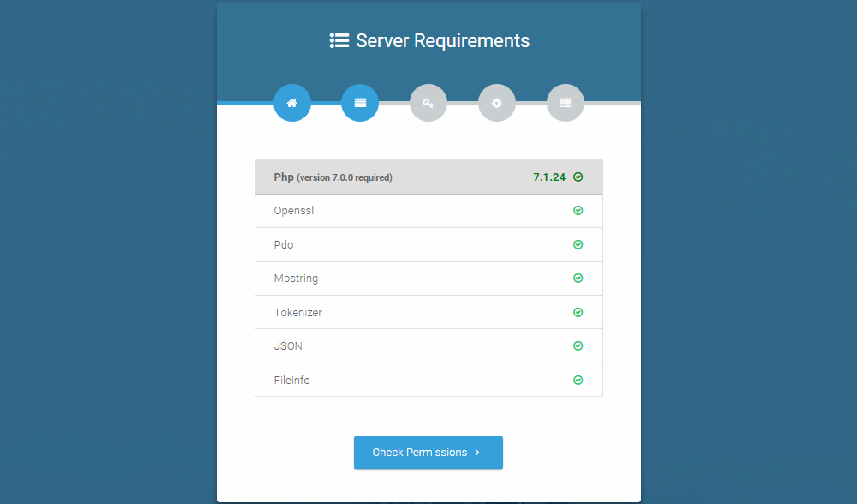Jump to the gear settings step
The height and width of the screenshot is (504, 857).
[496, 103]
